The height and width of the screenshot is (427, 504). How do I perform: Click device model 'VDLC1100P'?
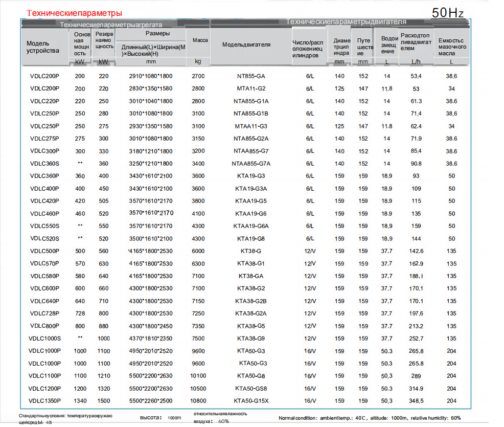[x=44, y=376]
